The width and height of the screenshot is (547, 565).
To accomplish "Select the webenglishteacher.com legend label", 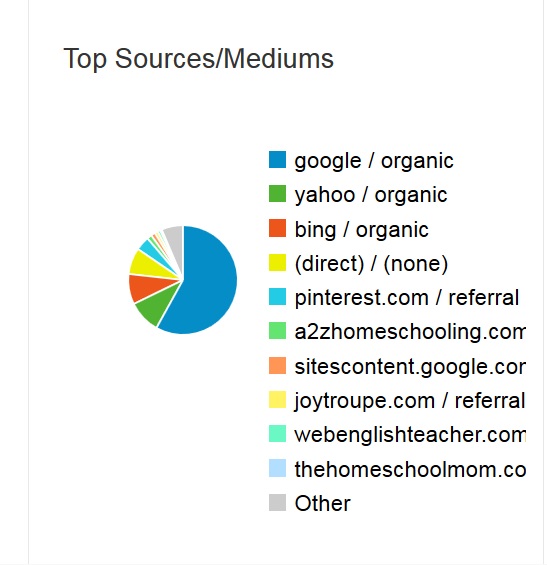I will [410, 435].
